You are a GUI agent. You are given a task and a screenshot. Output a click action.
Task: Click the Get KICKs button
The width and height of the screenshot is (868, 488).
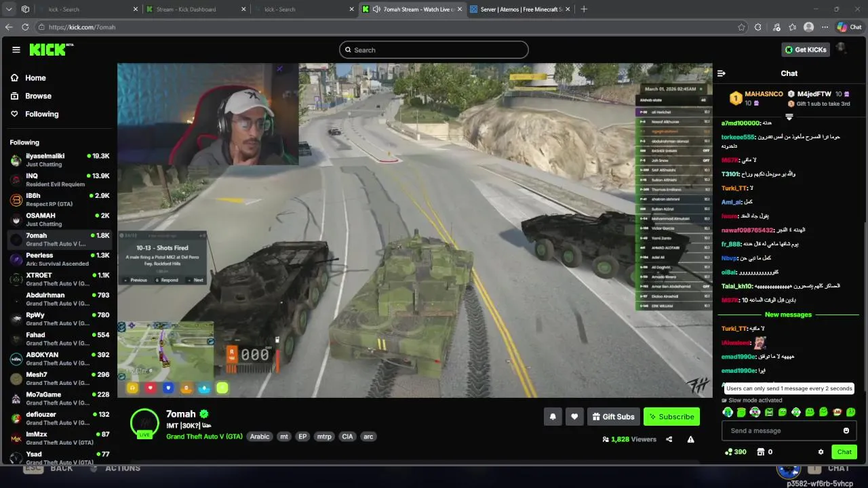[x=806, y=49]
